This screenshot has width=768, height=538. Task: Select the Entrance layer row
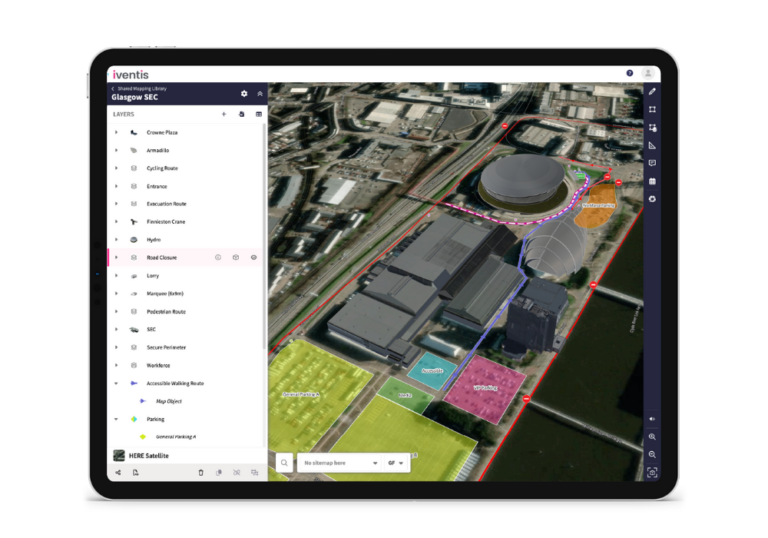[186, 186]
